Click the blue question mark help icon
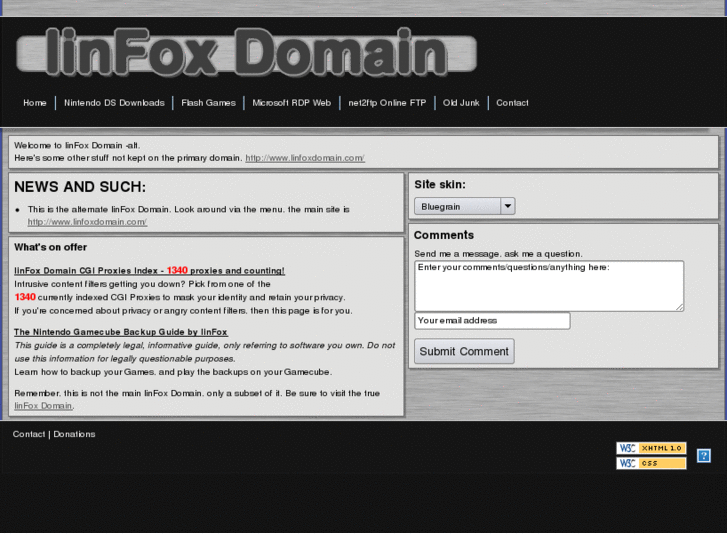The height and width of the screenshot is (545, 727). pyautogui.click(x=704, y=456)
